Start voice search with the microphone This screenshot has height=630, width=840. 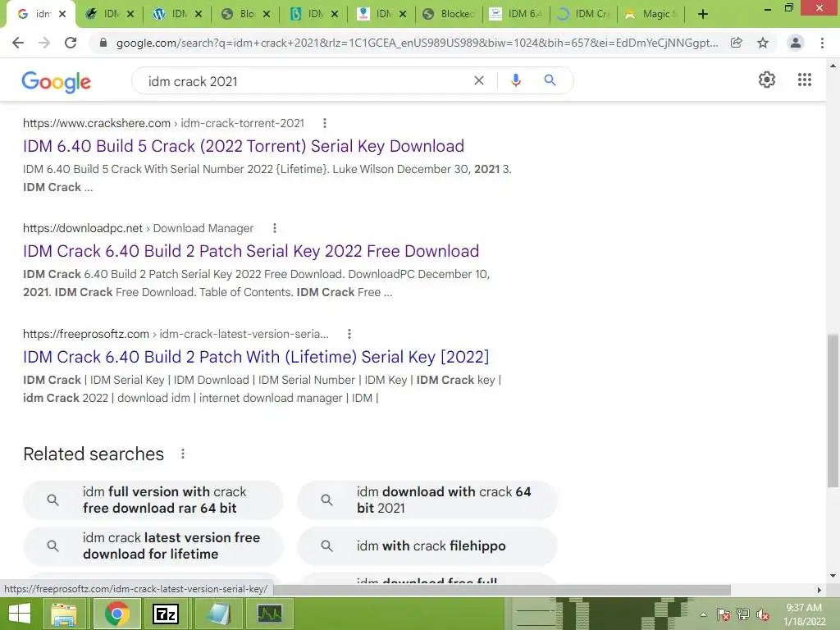(515, 80)
